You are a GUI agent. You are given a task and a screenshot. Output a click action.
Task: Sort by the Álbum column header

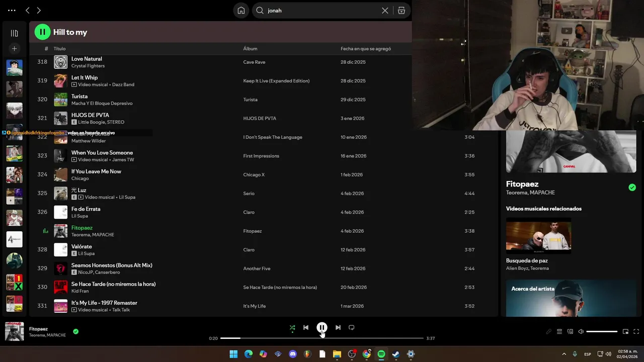[x=250, y=49]
